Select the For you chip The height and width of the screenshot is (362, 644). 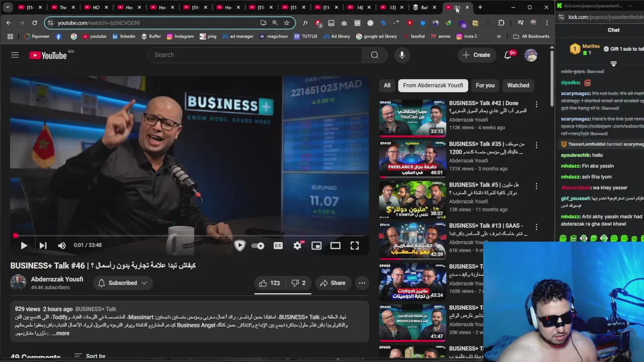(x=485, y=85)
